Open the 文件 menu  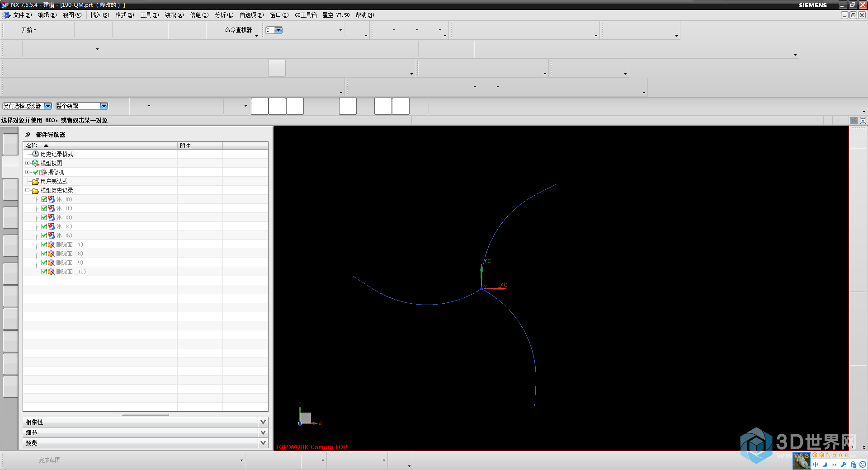(x=22, y=15)
